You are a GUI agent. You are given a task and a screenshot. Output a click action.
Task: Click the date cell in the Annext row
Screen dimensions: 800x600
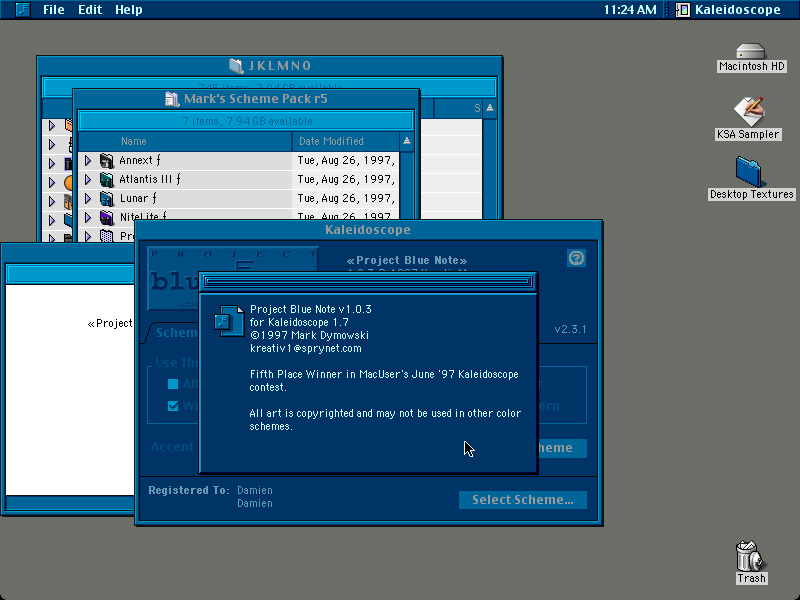pos(346,161)
